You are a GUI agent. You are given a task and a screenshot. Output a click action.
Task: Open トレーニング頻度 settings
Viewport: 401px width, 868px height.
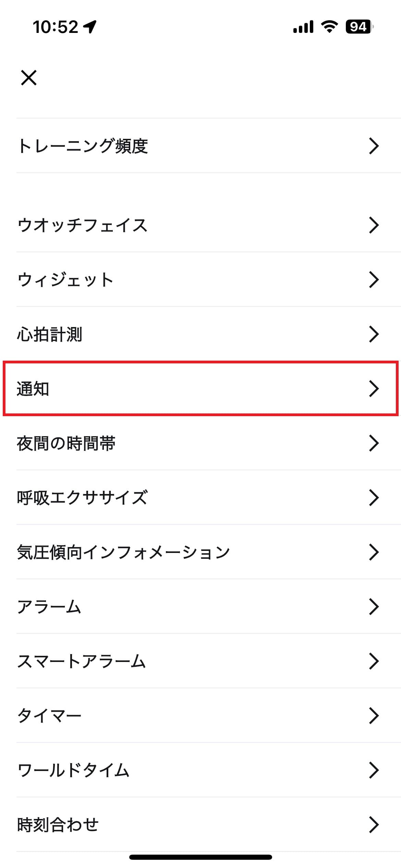[200, 146]
